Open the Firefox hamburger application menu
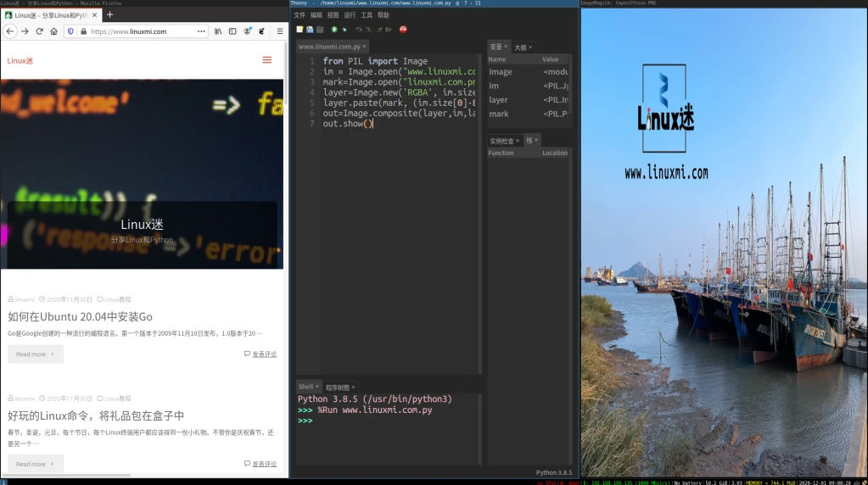The width and height of the screenshot is (868, 485). [x=280, y=31]
